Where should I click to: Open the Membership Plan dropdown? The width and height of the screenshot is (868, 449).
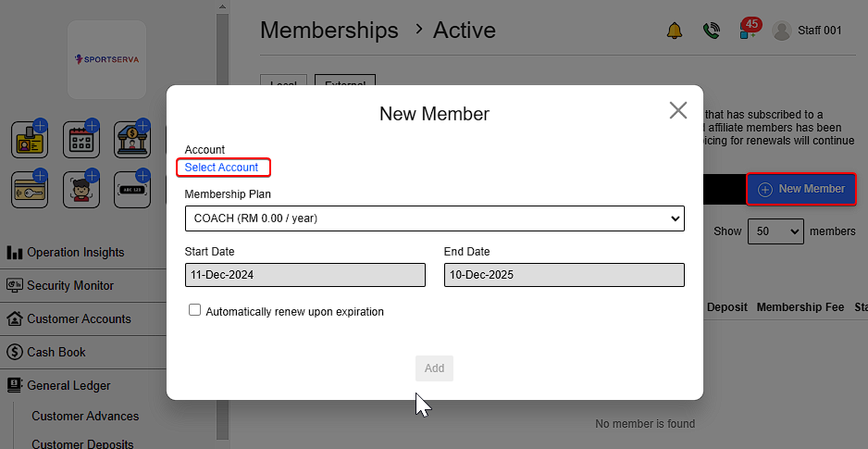[434, 218]
